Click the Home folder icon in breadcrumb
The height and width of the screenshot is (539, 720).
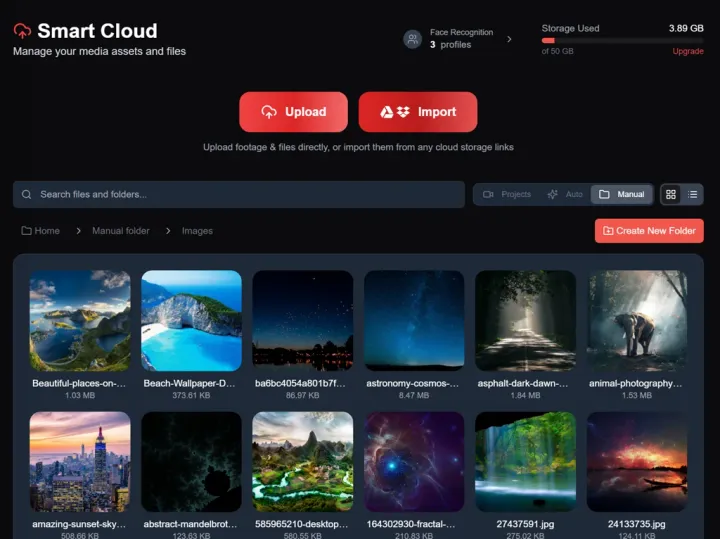coord(27,230)
